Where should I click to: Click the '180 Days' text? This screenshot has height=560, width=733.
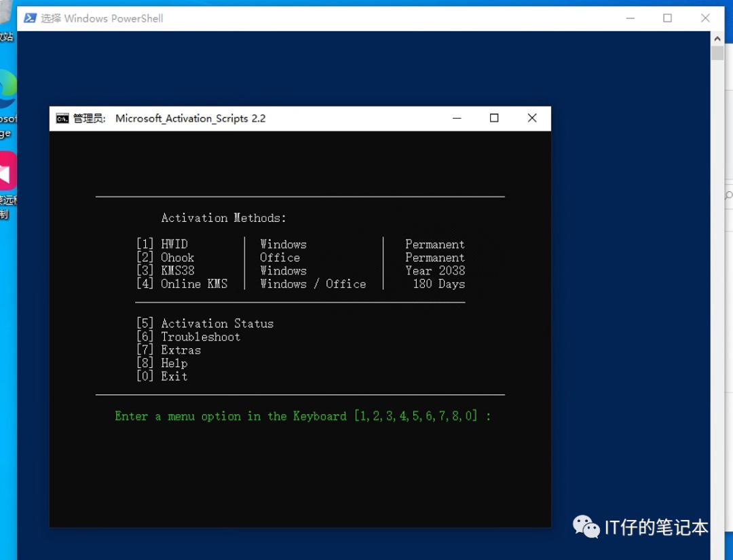point(439,283)
